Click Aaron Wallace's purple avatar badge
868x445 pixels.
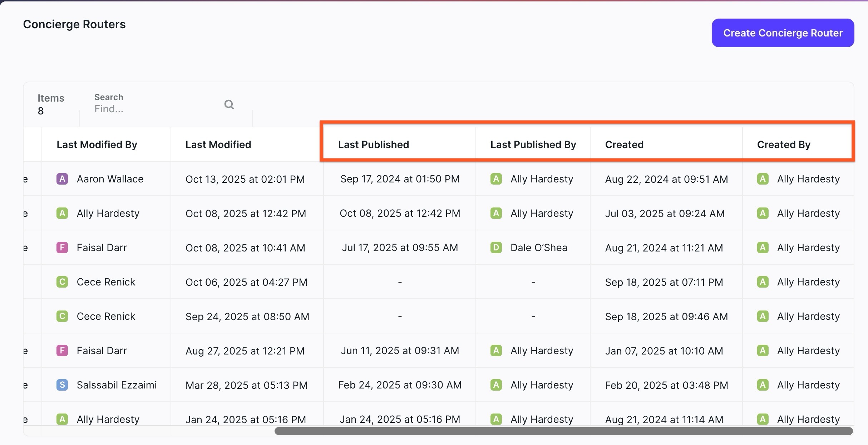tap(62, 179)
